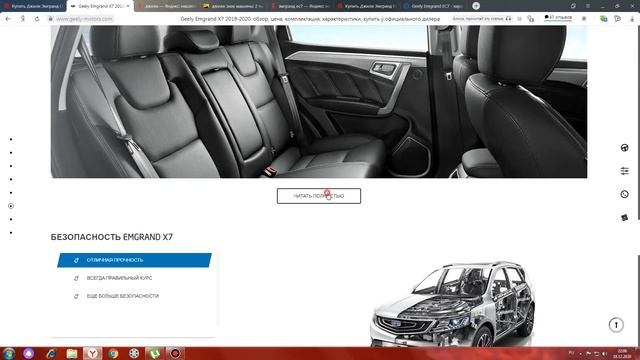
Task: Ask Alice to read the article aloud
Action: tap(482, 19)
